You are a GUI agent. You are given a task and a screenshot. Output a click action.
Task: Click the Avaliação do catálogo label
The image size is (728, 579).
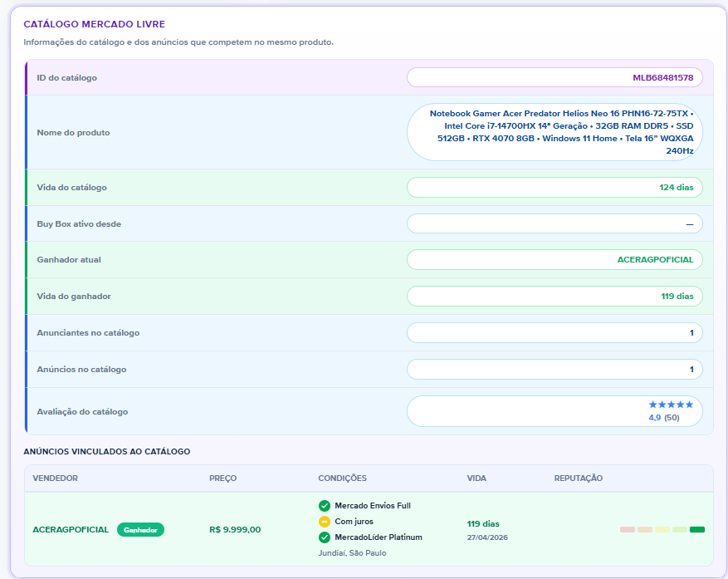[x=82, y=412]
